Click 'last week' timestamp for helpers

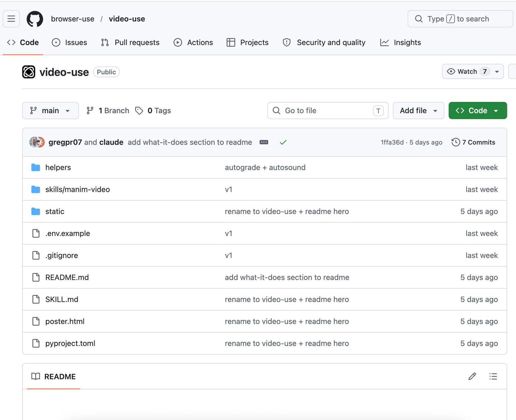482,167
